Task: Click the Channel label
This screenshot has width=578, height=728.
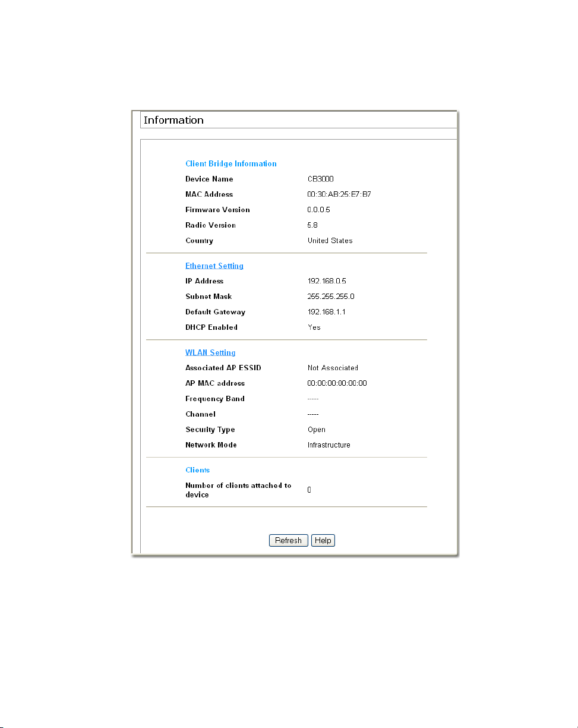Action: (200, 414)
